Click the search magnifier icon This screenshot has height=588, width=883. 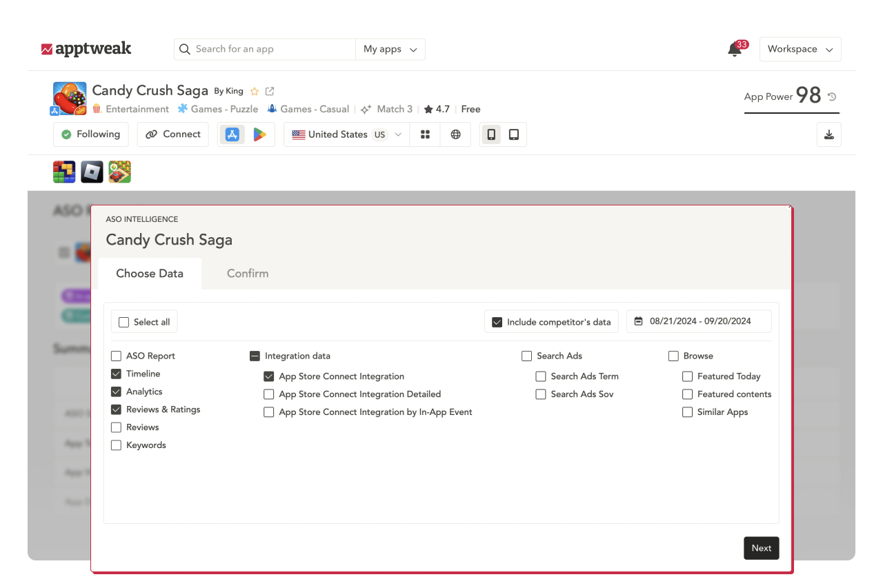point(184,49)
